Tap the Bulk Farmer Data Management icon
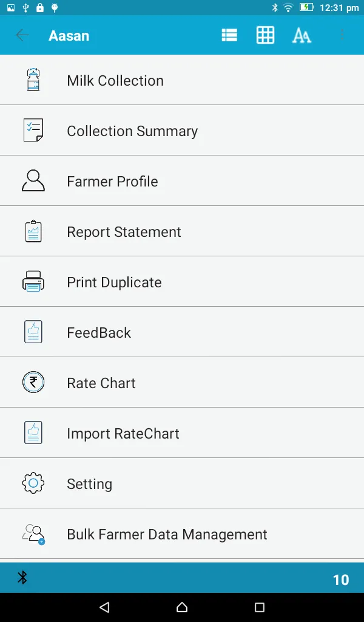The image size is (364, 622). (33, 533)
